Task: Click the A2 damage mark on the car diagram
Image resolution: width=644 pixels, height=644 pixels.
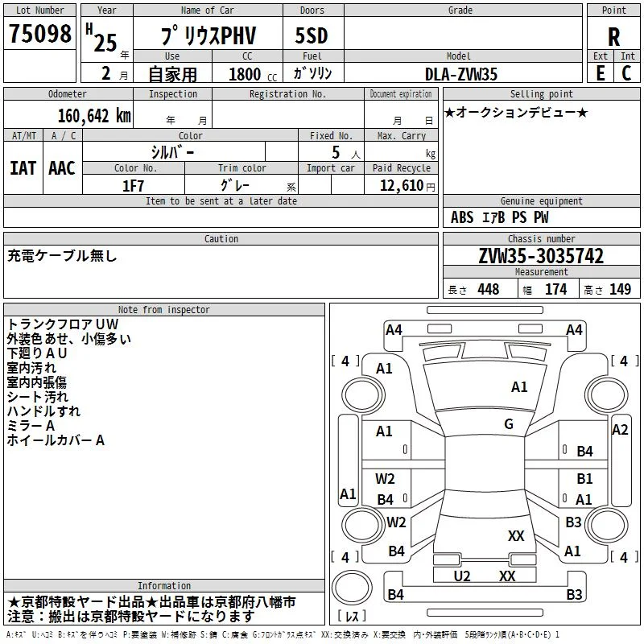Action: tap(619, 430)
